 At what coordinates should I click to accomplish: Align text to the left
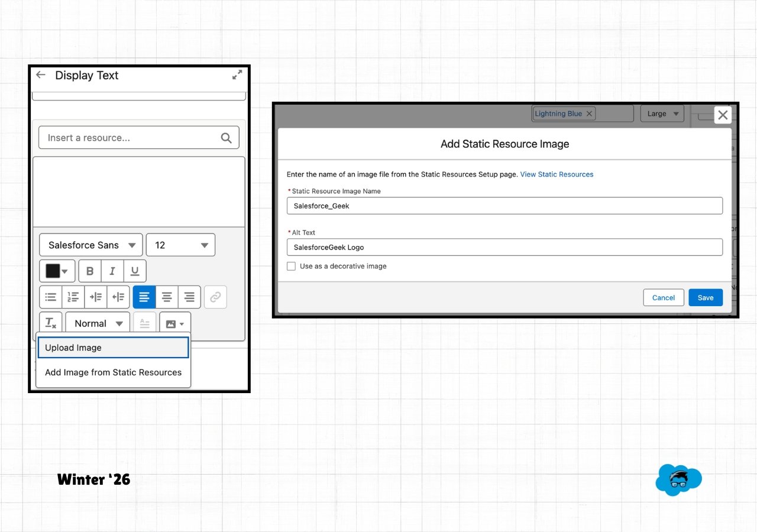point(144,297)
